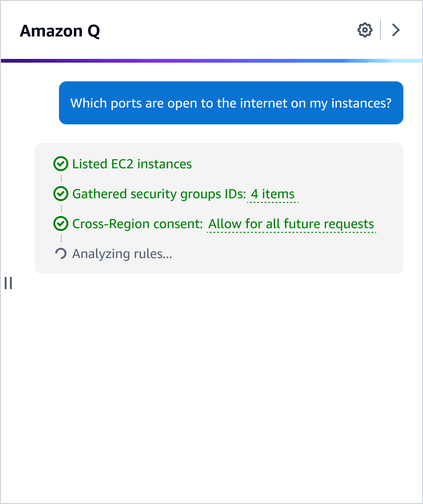Click the vertical divider beside settings gear
Image resolution: width=423 pixels, height=504 pixels.
380,30
